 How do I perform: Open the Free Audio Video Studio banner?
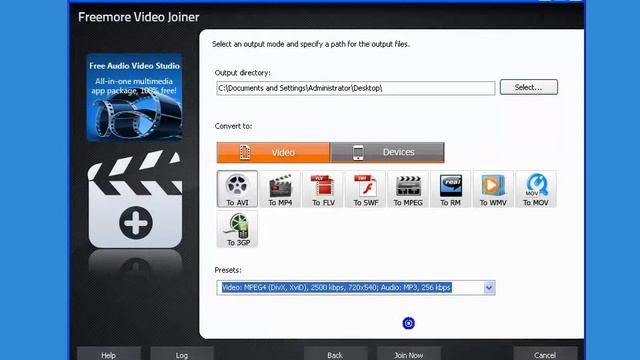click(134, 98)
